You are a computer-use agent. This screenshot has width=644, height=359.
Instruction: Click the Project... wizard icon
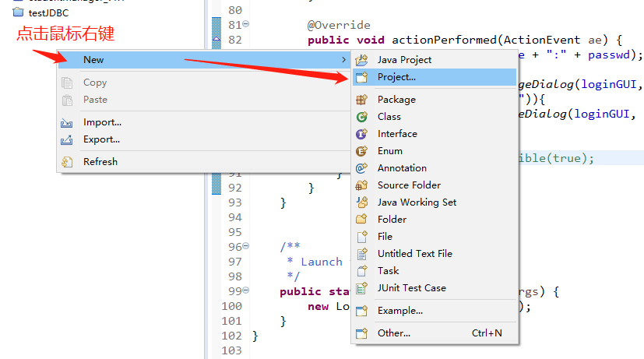(362, 77)
